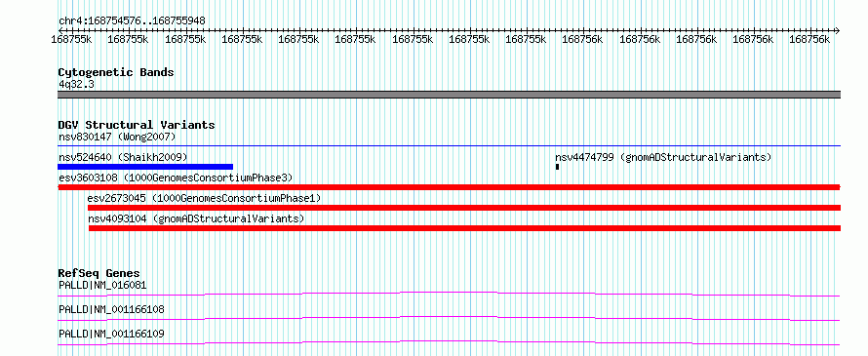The width and height of the screenshot is (868, 356).
Task: Open nsv4474799 gnomADStructuralVariants label
Action: [x=663, y=157]
